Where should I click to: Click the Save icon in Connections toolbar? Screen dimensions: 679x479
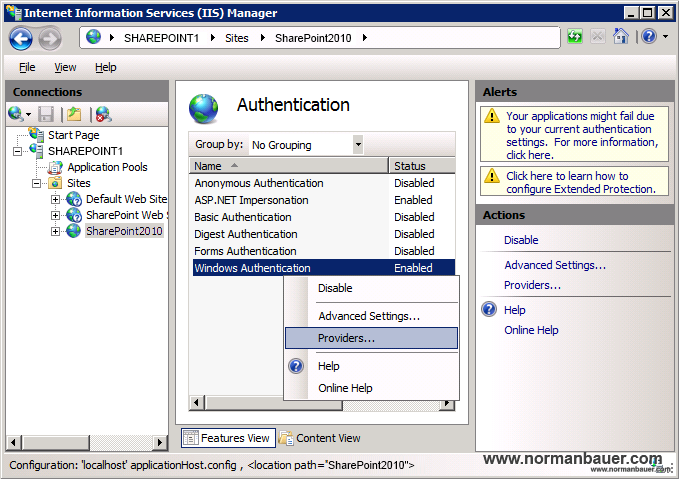coord(46,114)
